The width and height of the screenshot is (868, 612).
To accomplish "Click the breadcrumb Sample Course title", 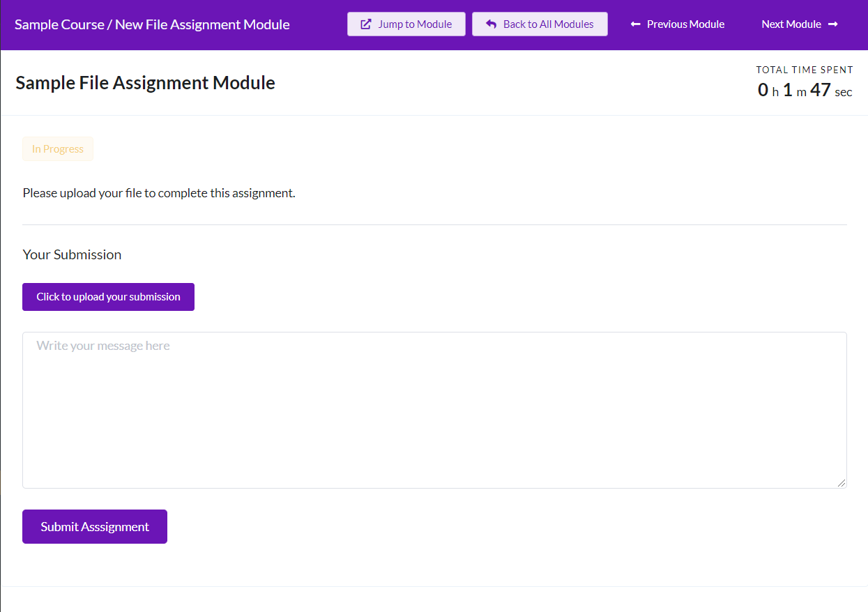I will (59, 24).
